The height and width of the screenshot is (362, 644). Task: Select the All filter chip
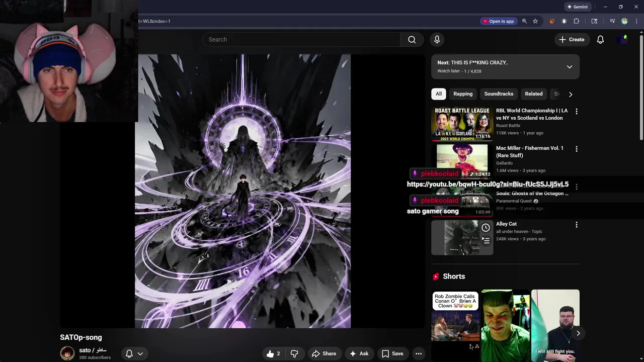pos(439,94)
